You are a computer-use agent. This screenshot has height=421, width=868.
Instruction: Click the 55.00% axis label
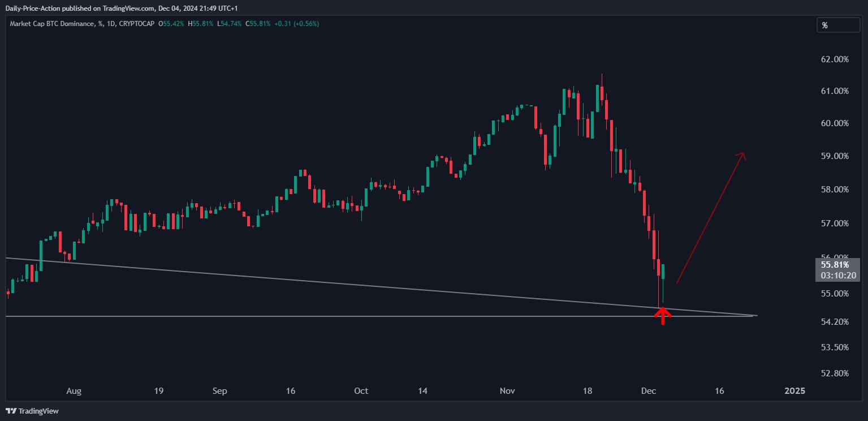(x=834, y=293)
